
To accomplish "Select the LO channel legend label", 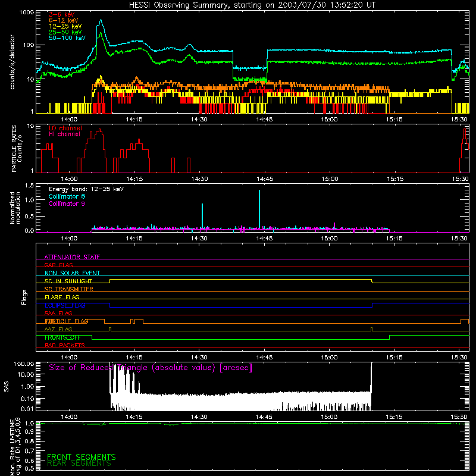I will pos(65,128).
